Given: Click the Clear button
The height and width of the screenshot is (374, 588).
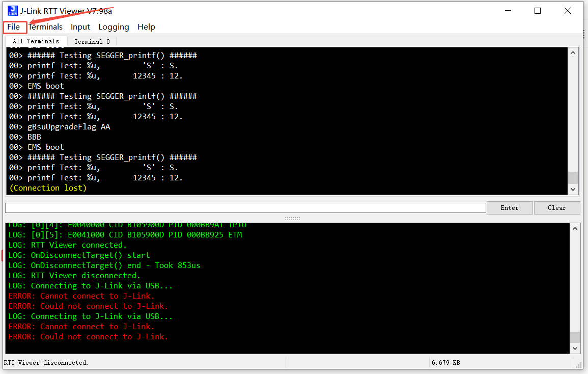Looking at the screenshot, I should pos(557,208).
